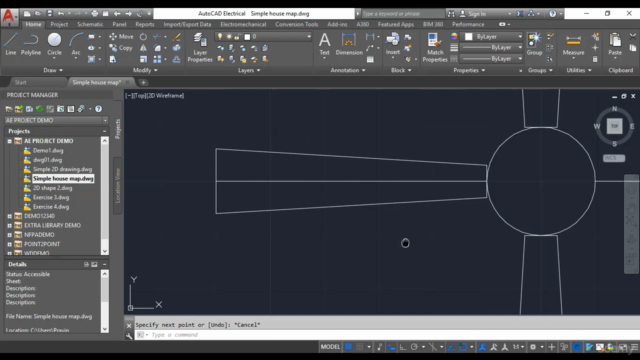
Task: Click the new drawing tab plus button
Action: coord(143,82)
